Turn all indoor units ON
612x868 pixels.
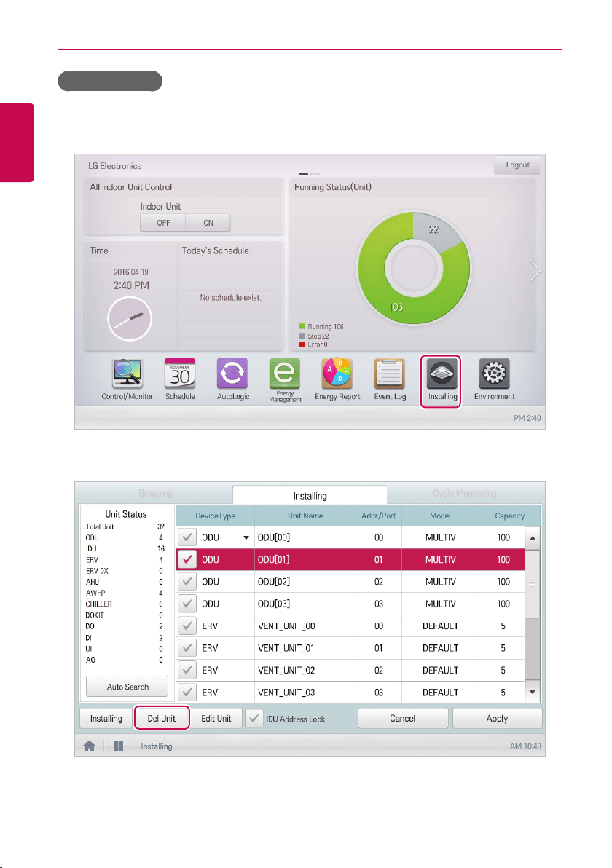click(208, 223)
